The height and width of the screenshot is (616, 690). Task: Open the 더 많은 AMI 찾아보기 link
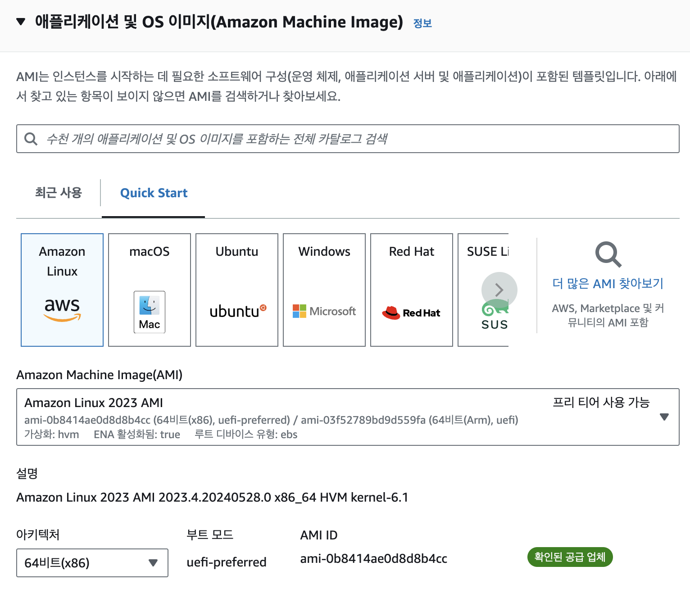click(x=608, y=284)
